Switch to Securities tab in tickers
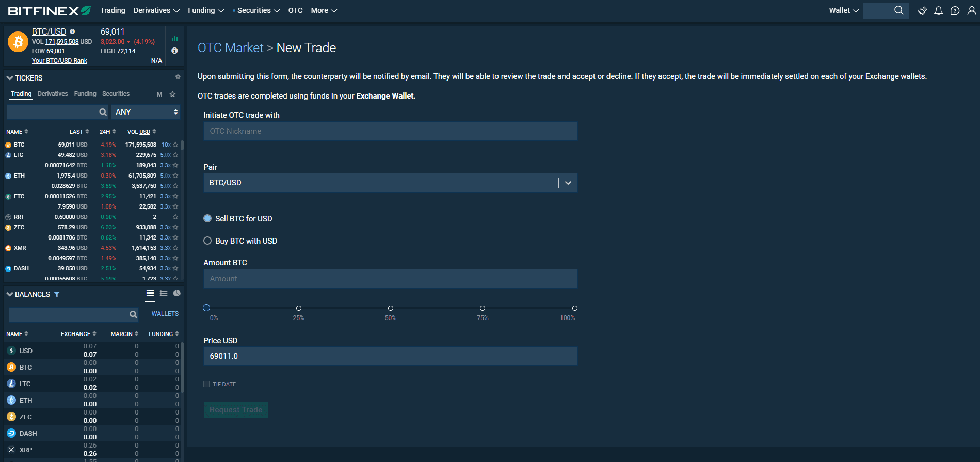 tap(116, 94)
